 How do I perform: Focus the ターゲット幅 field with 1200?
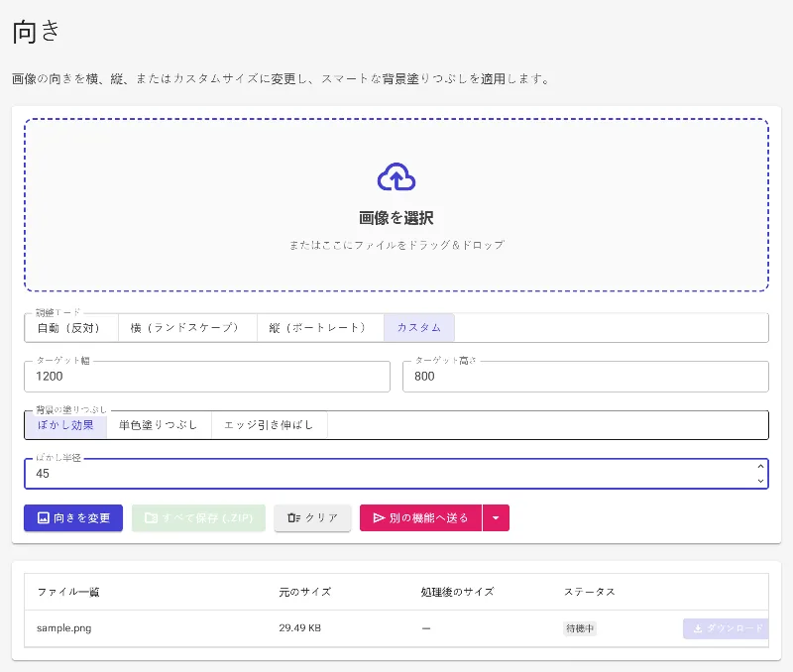coord(207,377)
